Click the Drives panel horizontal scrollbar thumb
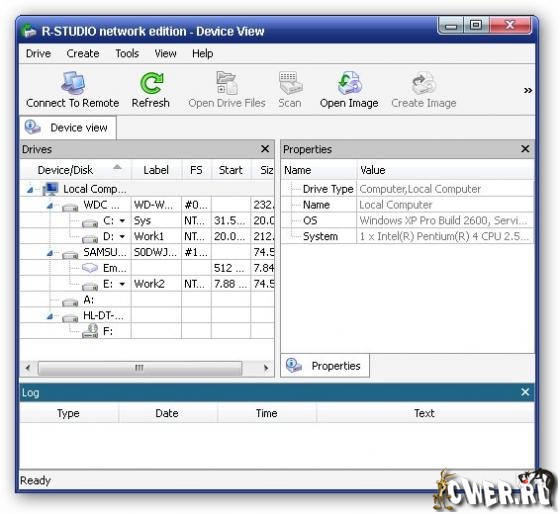The height and width of the screenshot is (514, 560). pyautogui.click(x=140, y=368)
